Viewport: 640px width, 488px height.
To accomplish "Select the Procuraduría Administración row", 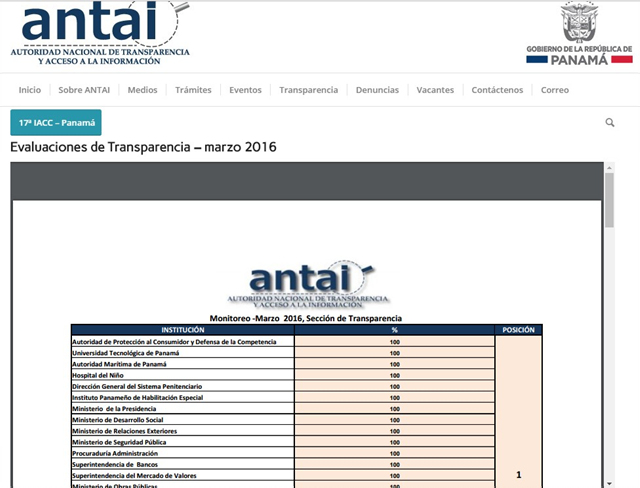I will 283,453.
